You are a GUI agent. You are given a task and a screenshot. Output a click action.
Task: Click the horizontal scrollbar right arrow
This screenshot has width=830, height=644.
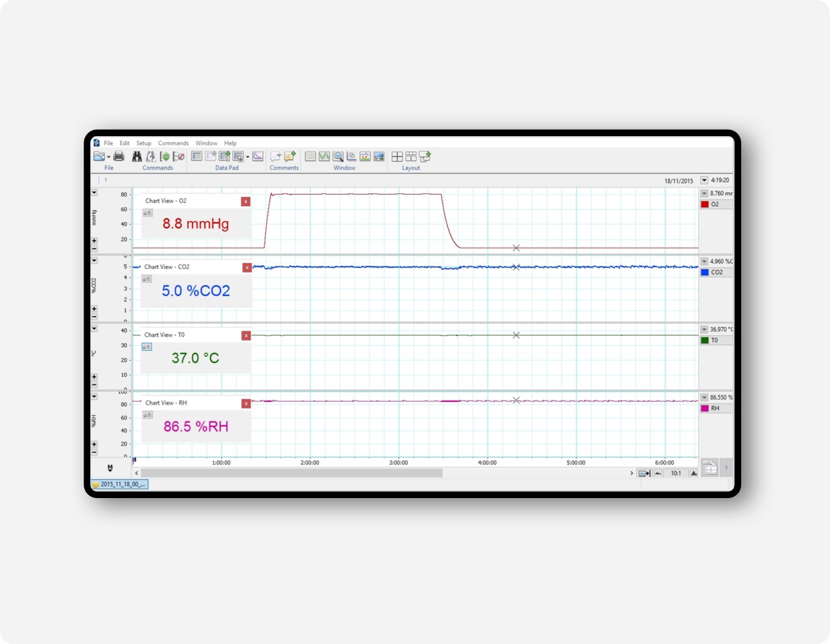pos(632,473)
